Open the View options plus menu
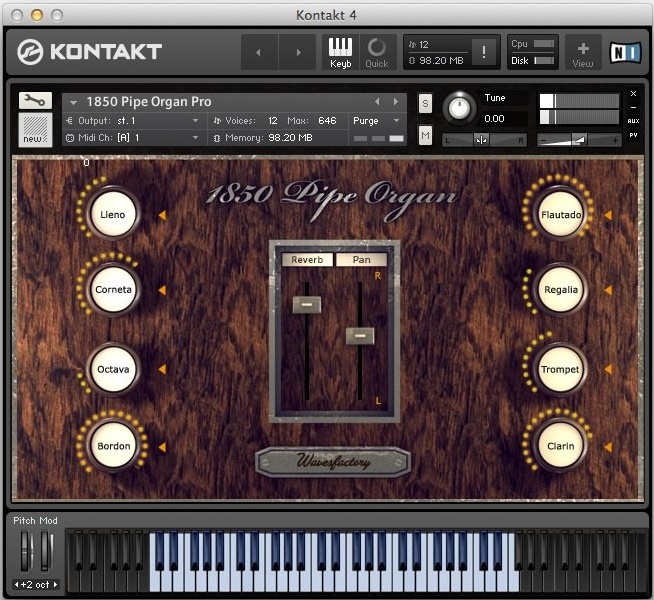The width and height of the screenshot is (654, 600). (583, 52)
